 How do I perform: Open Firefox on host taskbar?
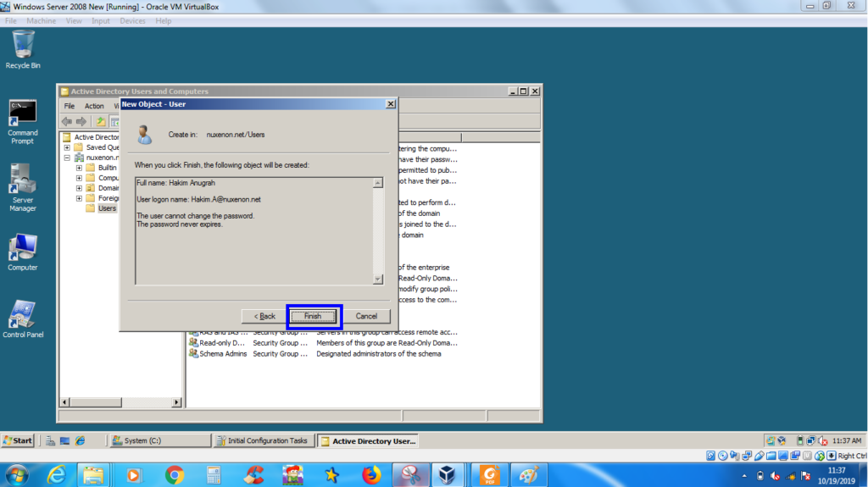coord(371,475)
